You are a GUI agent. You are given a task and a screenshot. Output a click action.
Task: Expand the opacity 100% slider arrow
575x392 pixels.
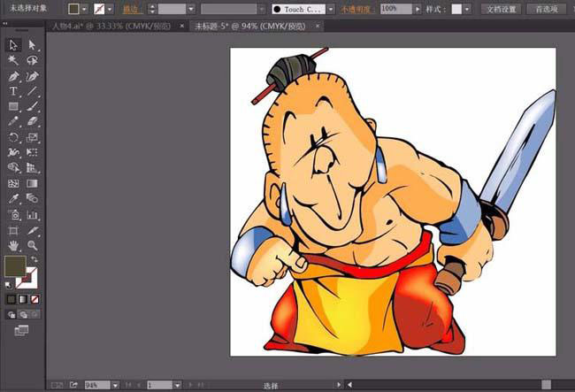click(x=418, y=9)
